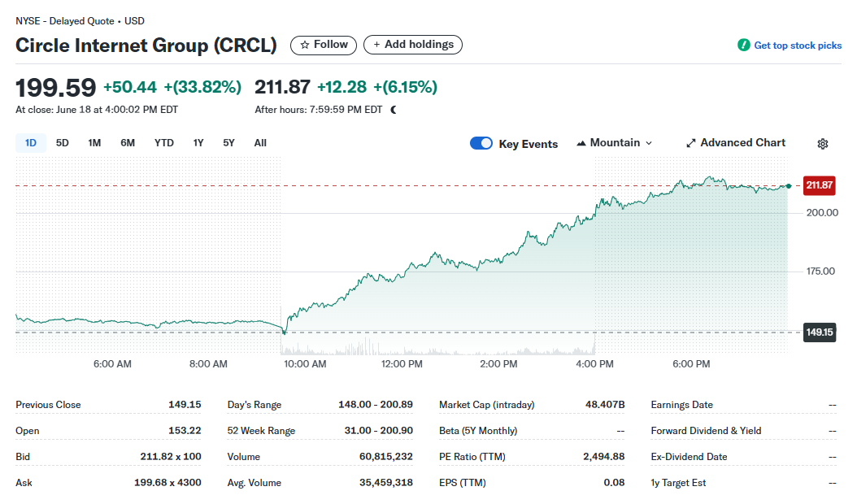
Task: Click the +50.44 +(33.82%) change text
Action: [172, 87]
